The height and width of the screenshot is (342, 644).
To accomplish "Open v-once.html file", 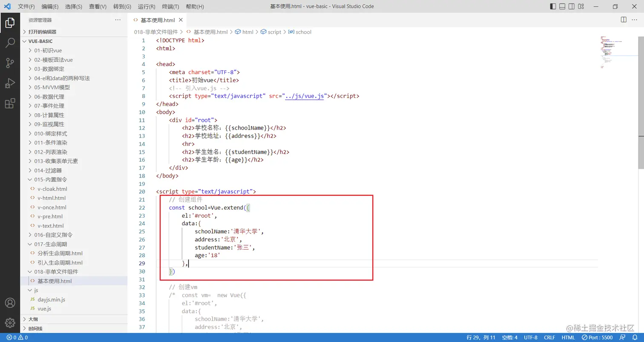I will [x=52, y=207].
